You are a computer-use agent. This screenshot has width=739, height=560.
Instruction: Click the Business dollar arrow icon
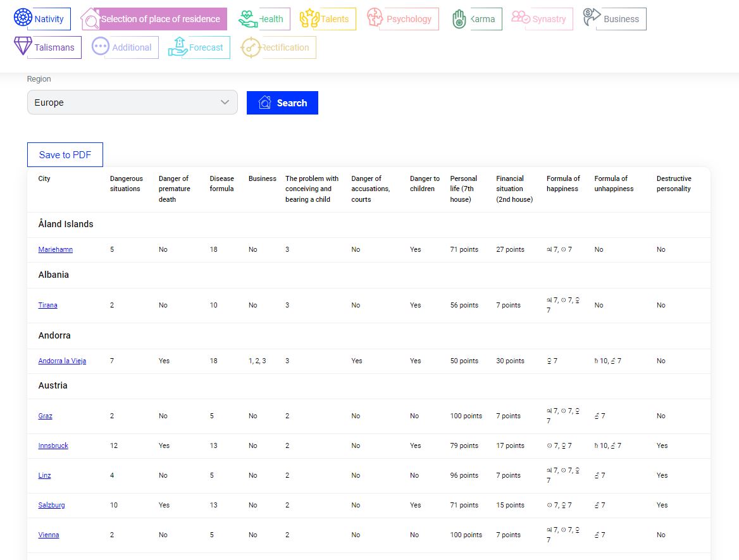pyautogui.click(x=592, y=17)
